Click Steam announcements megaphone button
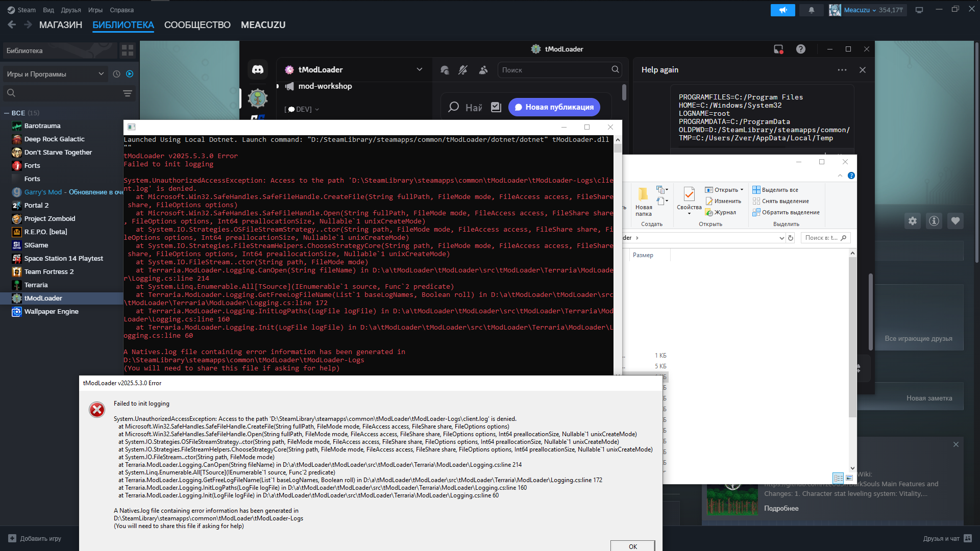 pos(782,10)
